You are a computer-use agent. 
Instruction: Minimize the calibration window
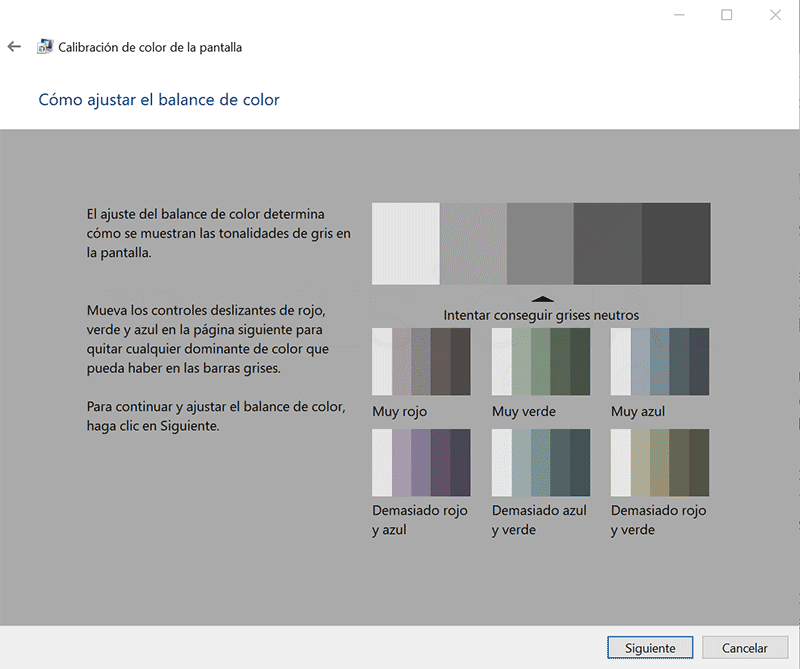[679, 15]
